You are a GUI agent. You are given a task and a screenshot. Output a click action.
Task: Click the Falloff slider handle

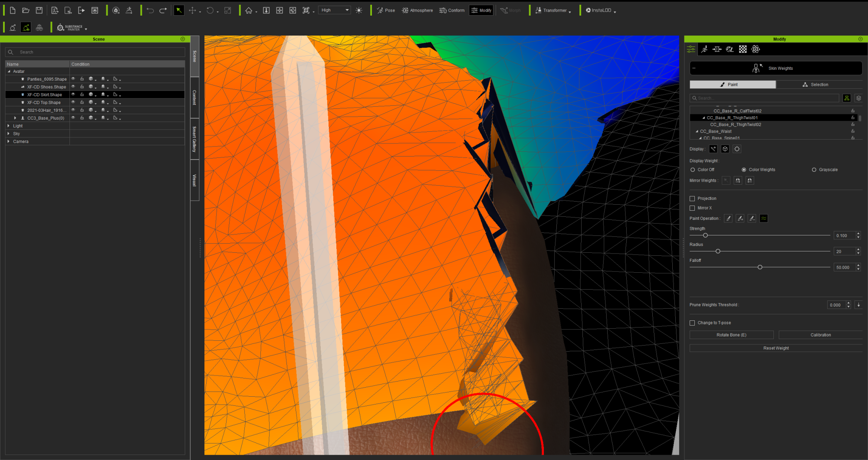pos(760,267)
